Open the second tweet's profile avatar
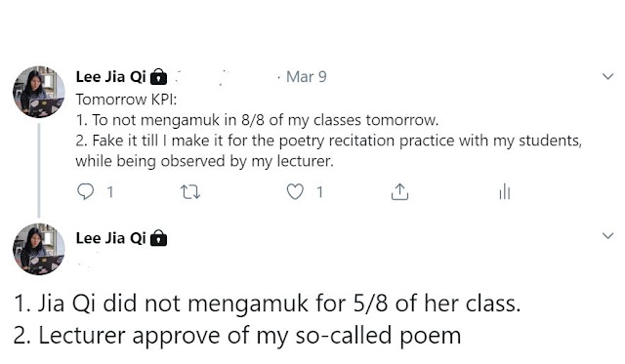Viewport: 625px width, 364px height. pos(39,249)
